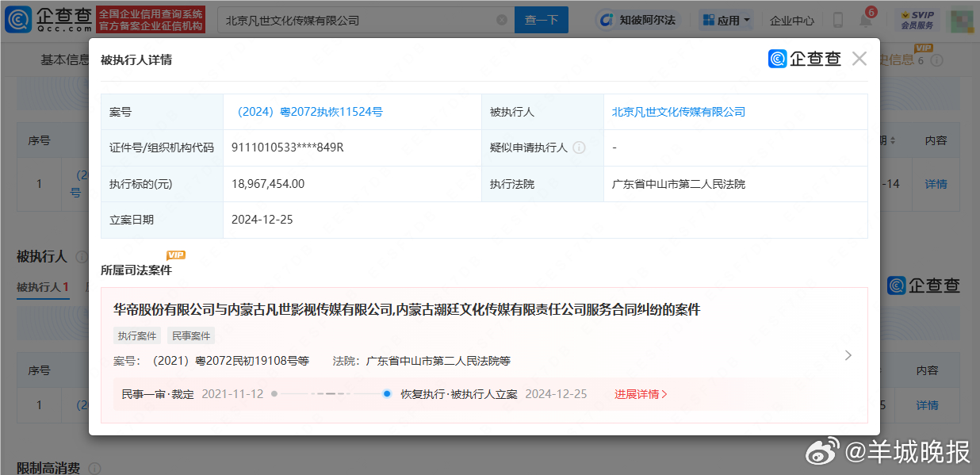Select the 基本信息 tab in background page

65,59
